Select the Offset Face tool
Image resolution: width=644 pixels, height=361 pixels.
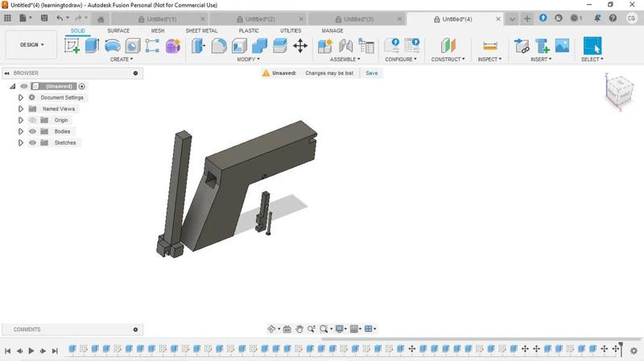click(x=279, y=46)
